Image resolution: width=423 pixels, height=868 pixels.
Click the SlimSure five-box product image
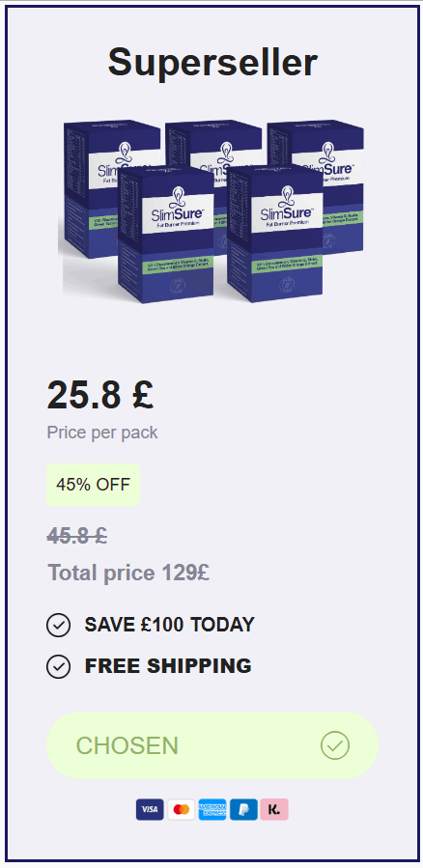click(x=212, y=211)
